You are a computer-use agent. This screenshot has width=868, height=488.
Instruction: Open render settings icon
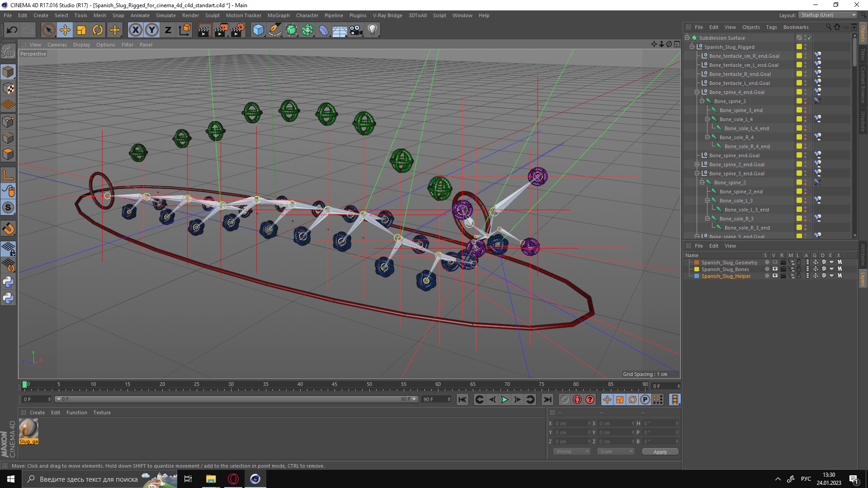[x=238, y=30]
